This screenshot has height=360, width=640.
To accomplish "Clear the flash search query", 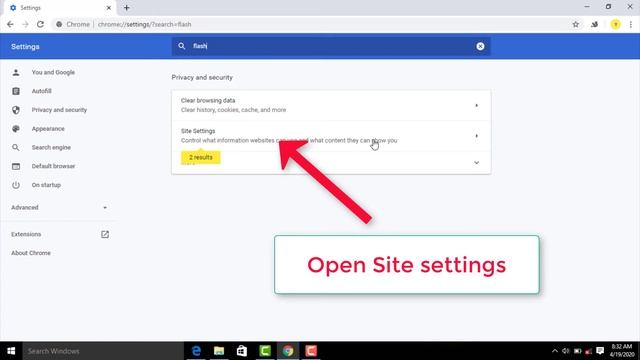I will (480, 46).
